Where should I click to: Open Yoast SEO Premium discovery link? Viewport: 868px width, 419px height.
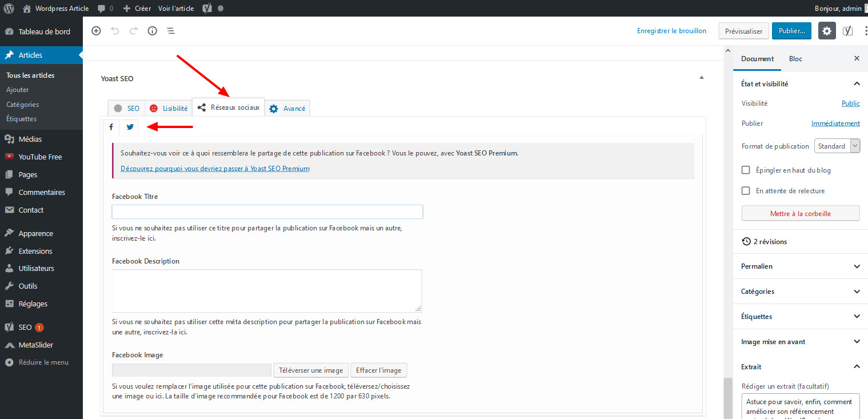[x=215, y=169]
